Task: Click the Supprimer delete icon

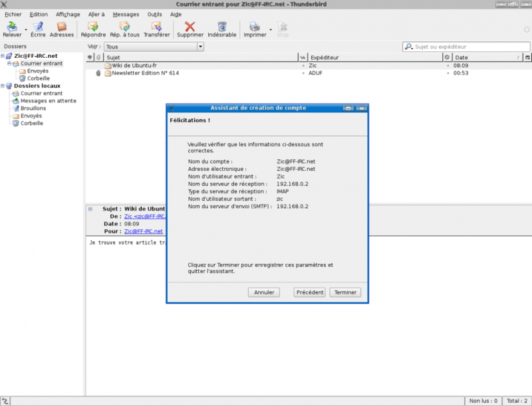Action: (x=190, y=28)
